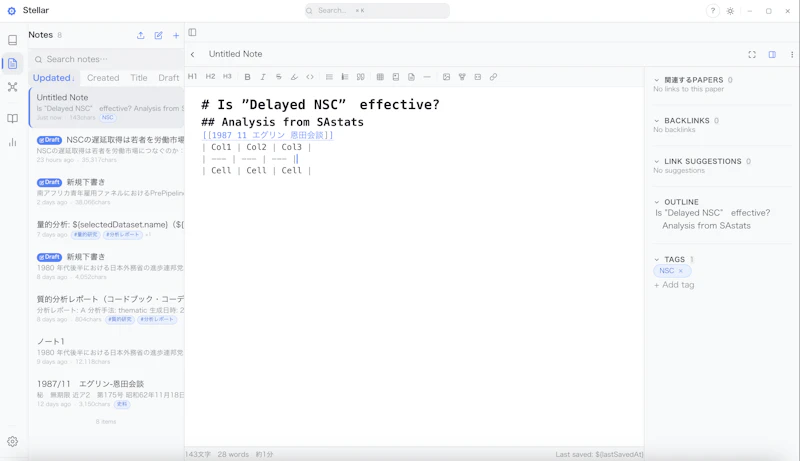Open 新規下書き note from 8 days ago
The height and width of the screenshot is (461, 800).
[x=107, y=266]
